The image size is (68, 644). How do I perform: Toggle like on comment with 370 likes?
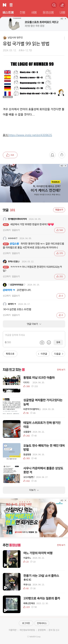pos(60,253)
